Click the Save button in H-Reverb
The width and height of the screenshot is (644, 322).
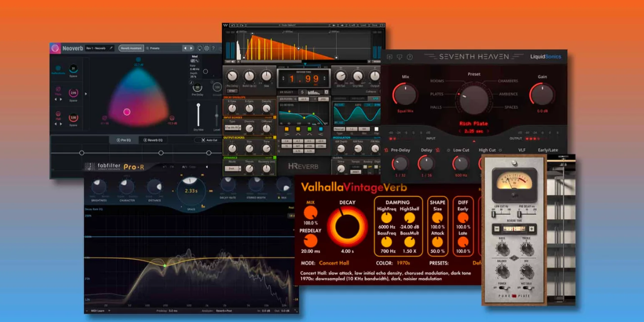coord(376,25)
